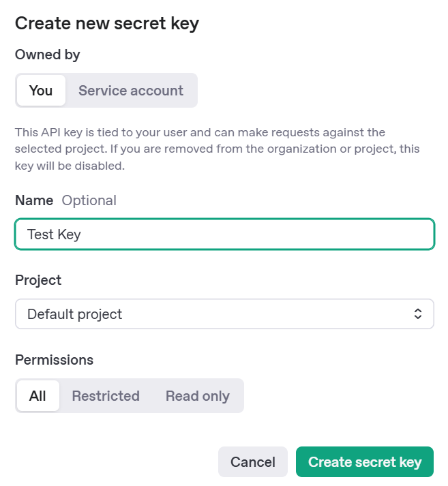The width and height of the screenshot is (448, 486).
Task: Select the You owner option
Action: (41, 91)
